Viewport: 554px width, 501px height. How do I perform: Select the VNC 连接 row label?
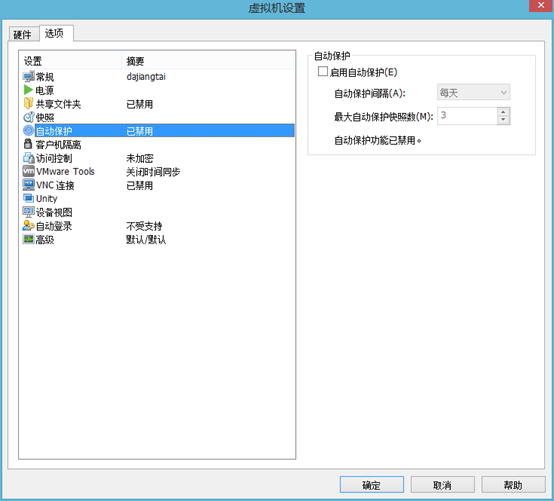(55, 185)
